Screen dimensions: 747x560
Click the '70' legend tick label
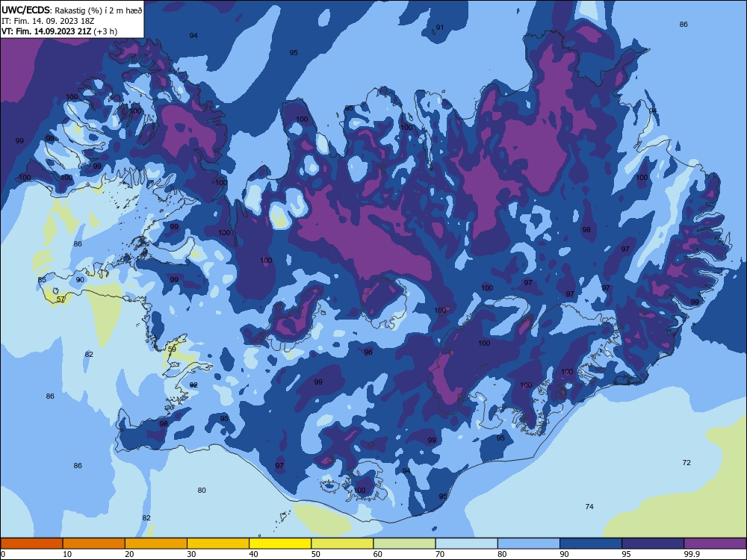pyautogui.click(x=440, y=554)
